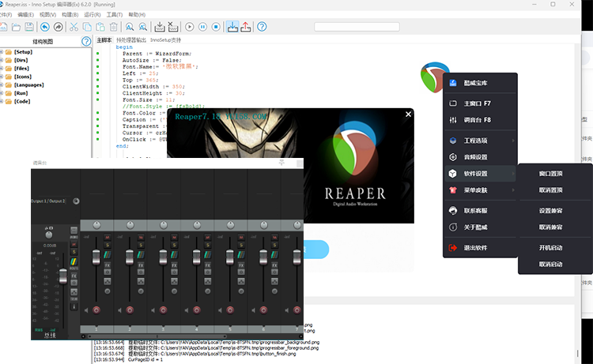This screenshot has width=593, height=364.
Task: Click the track 1 volume fader
Action: 96,257
